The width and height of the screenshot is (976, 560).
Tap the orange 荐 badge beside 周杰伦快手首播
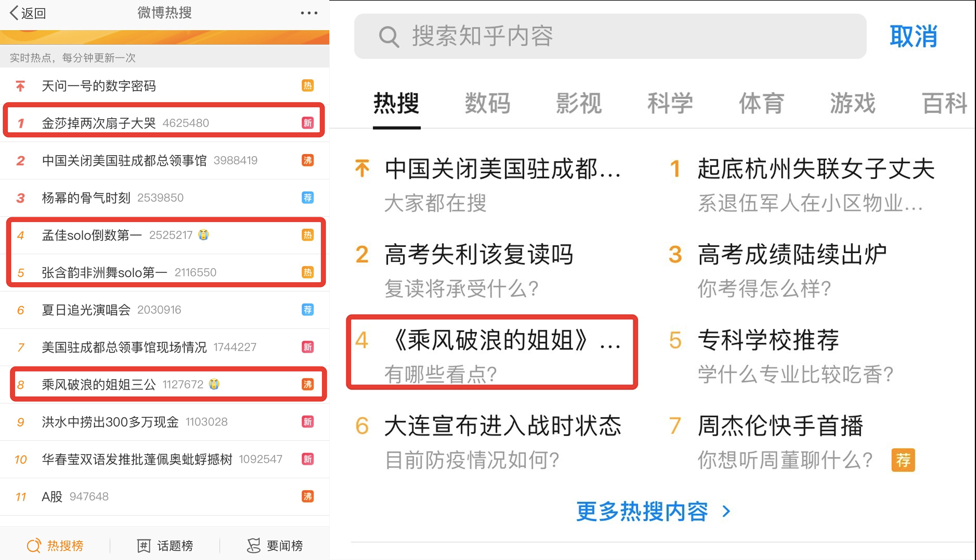[902, 460]
